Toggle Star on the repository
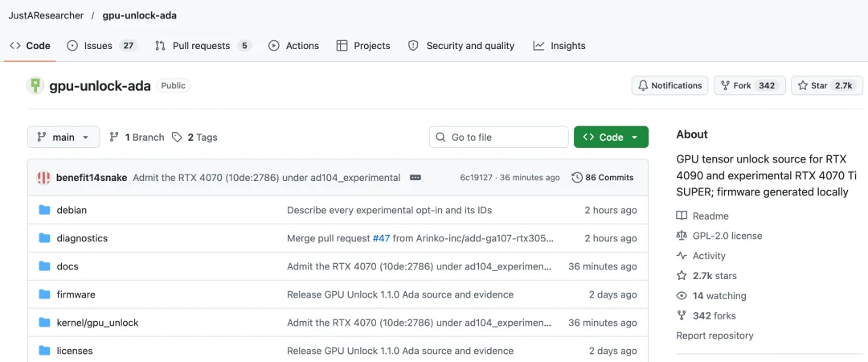 [x=826, y=85]
